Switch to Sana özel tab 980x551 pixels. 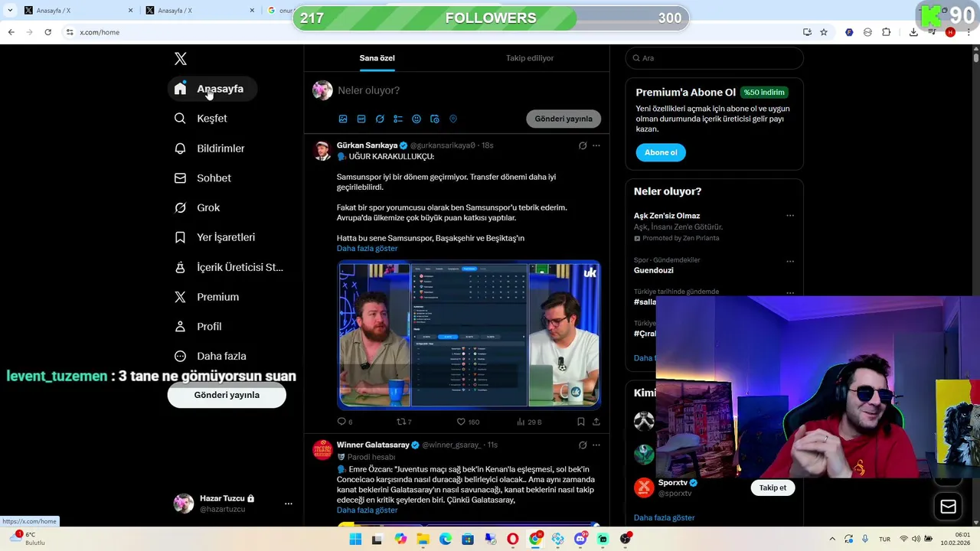377,58
